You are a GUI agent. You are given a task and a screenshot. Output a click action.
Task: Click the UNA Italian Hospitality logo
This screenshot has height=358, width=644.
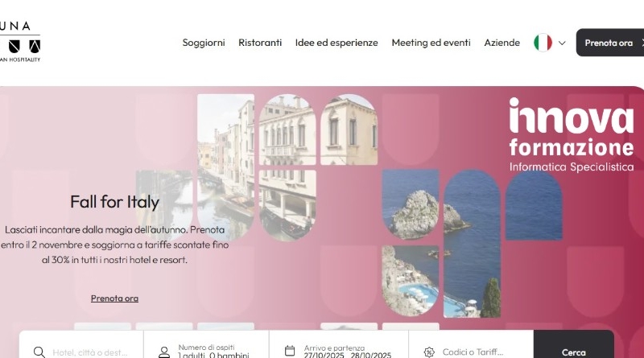click(x=19, y=42)
